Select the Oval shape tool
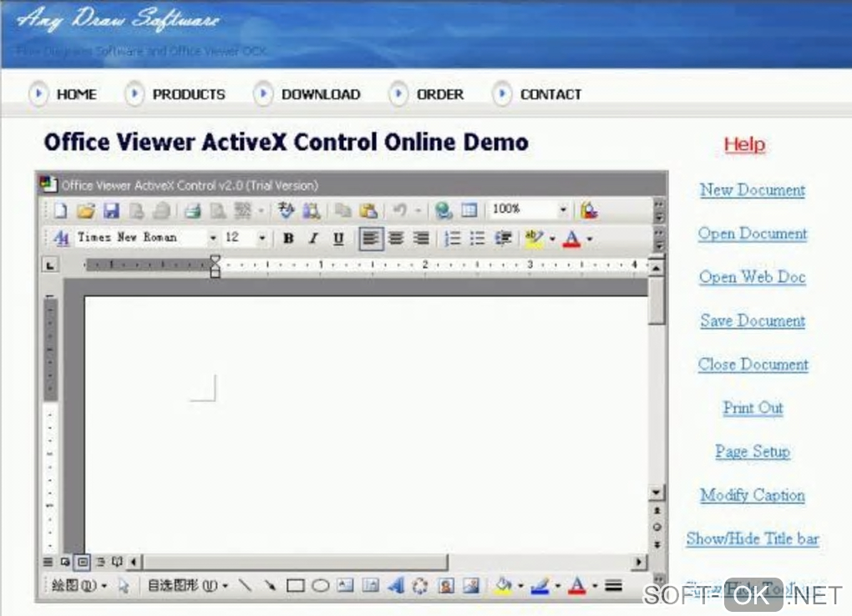The width and height of the screenshot is (852, 616). (321, 586)
